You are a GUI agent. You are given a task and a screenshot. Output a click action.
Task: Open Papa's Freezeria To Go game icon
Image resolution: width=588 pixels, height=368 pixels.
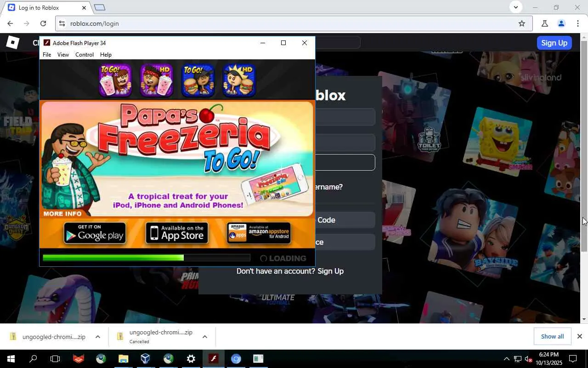[x=115, y=80]
